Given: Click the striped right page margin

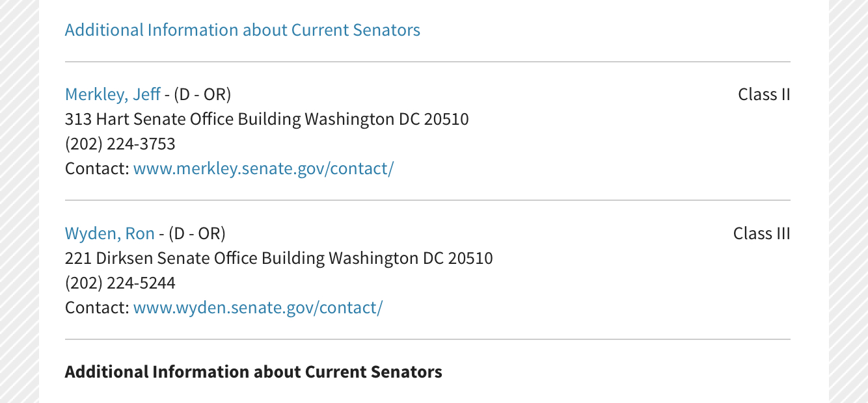Looking at the screenshot, I should (848, 201).
